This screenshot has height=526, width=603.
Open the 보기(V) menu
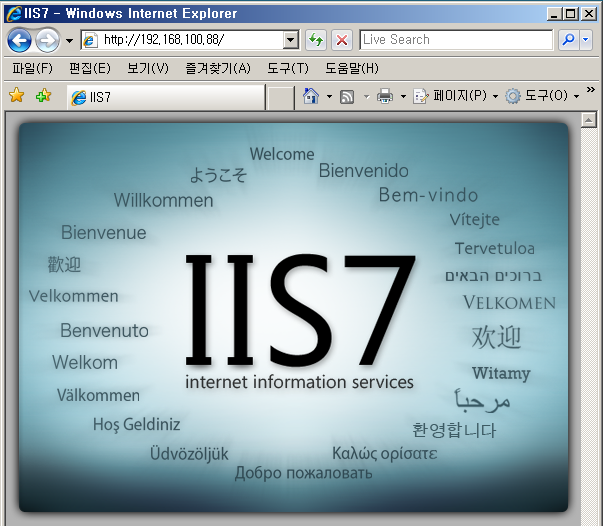coord(148,68)
